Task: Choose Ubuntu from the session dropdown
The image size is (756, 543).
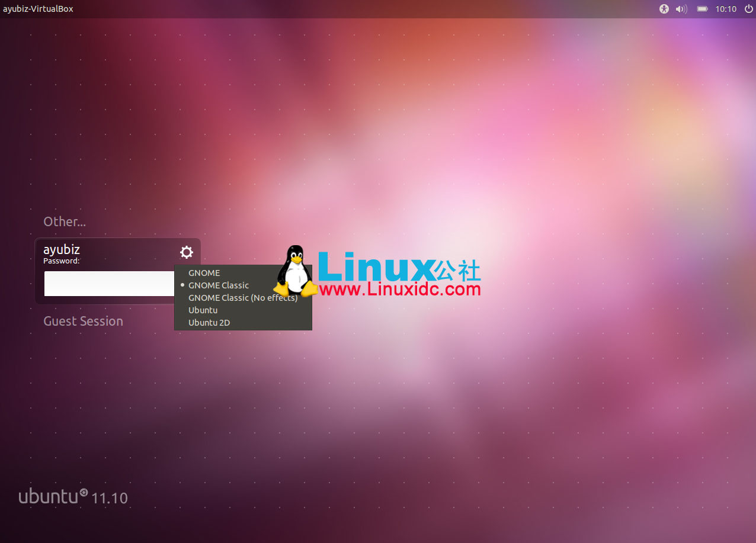Action: [203, 310]
